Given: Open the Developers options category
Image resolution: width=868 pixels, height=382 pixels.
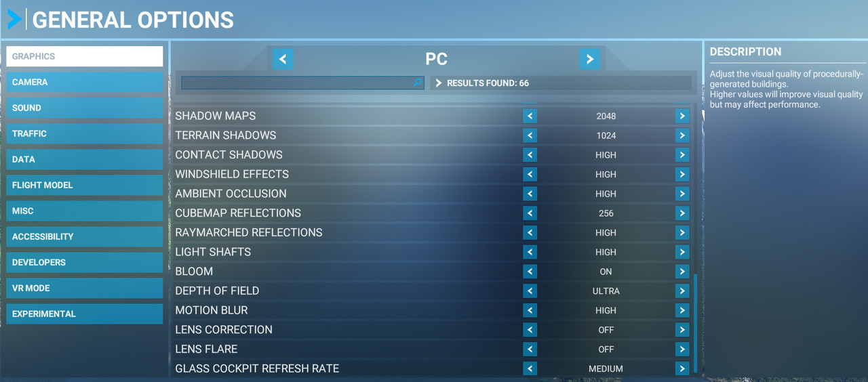Looking at the screenshot, I should [85, 262].
